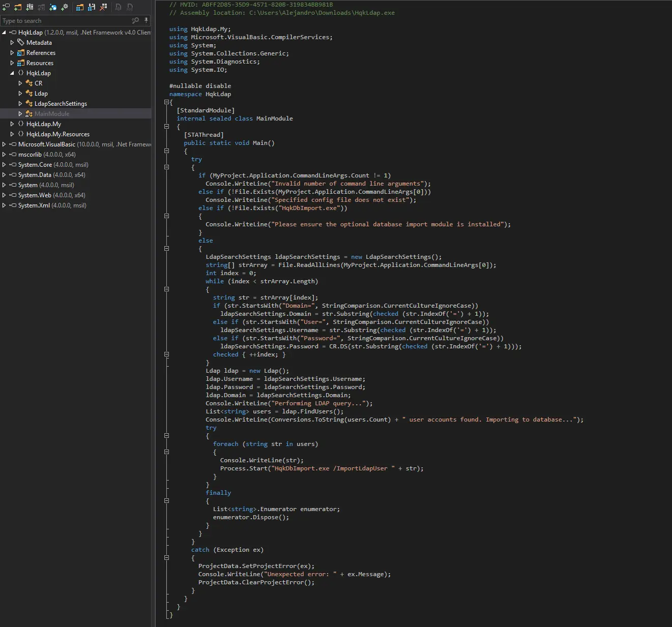Click the References folder icon

coord(21,52)
